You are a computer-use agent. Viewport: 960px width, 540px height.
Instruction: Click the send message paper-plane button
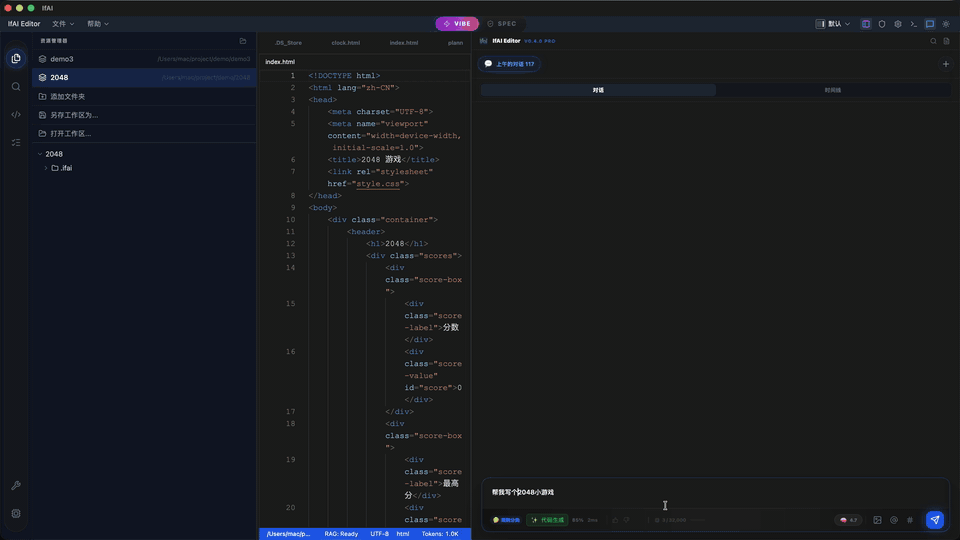934,520
